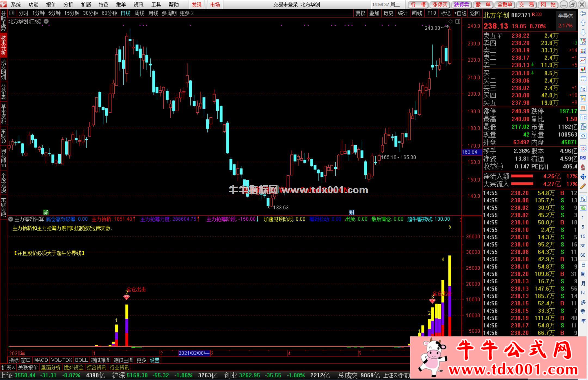Click the checklist report icon in right toolbar
588x380 pixels.
[583, 41]
